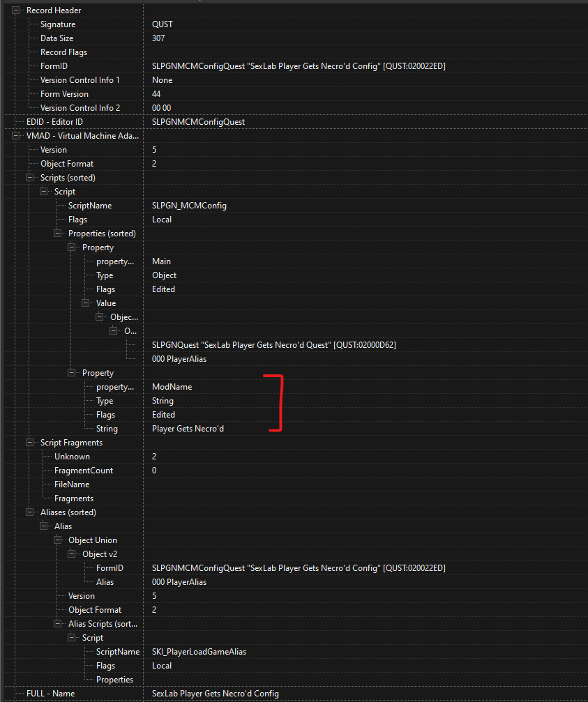
Task: Click the Version Control Info 2 value 00 00
Action: tap(161, 108)
